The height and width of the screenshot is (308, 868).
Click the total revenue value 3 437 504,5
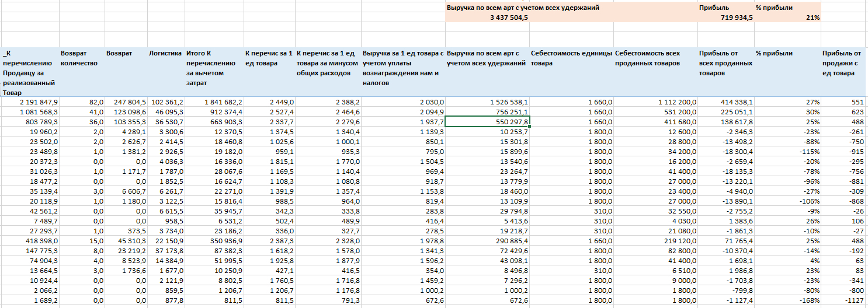(488, 17)
